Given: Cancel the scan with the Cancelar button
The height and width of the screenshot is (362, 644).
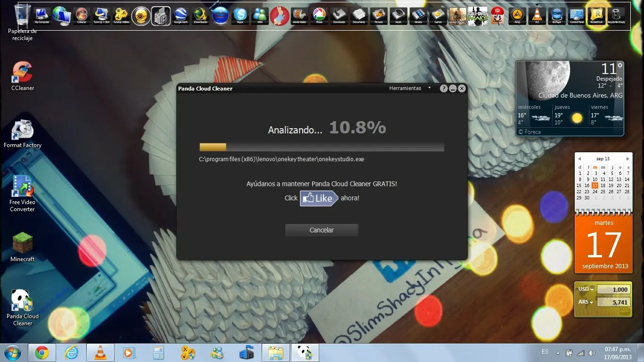Looking at the screenshot, I should (x=322, y=230).
